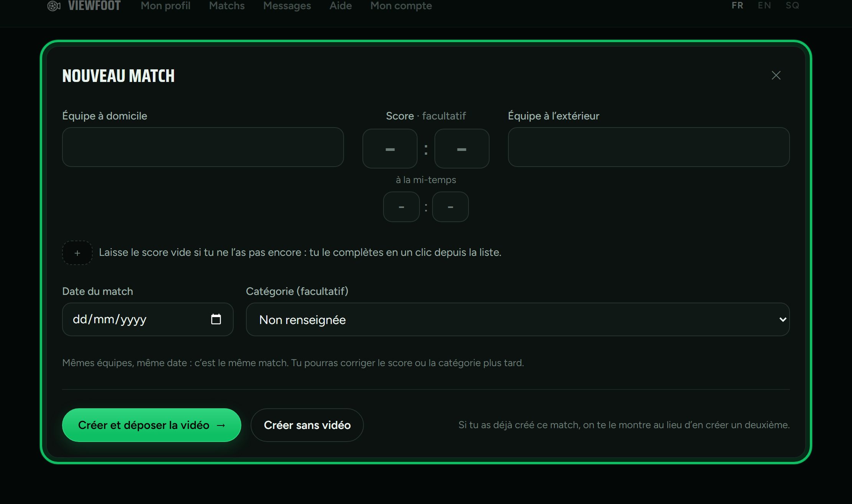Click Créer sans vidéo button
Screen dimensions: 852x504
pos(307,425)
